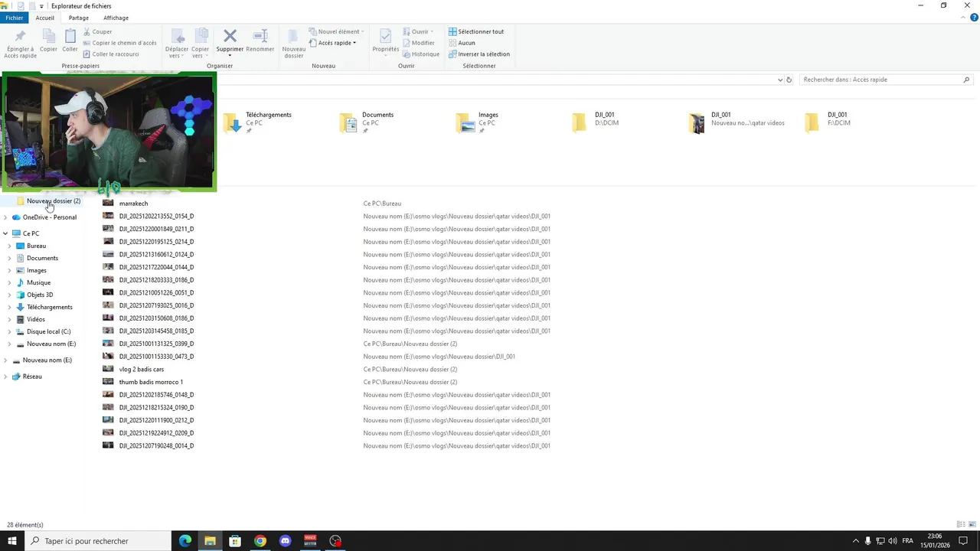Open the quick access toolbar customize arrow
The width and height of the screenshot is (980, 551).
[x=41, y=6]
